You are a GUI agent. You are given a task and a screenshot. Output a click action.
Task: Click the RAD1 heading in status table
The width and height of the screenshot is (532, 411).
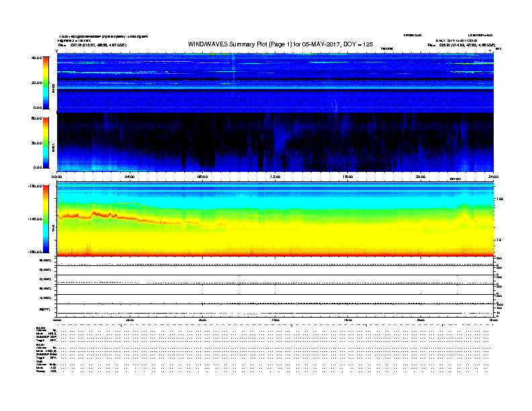coord(40,345)
